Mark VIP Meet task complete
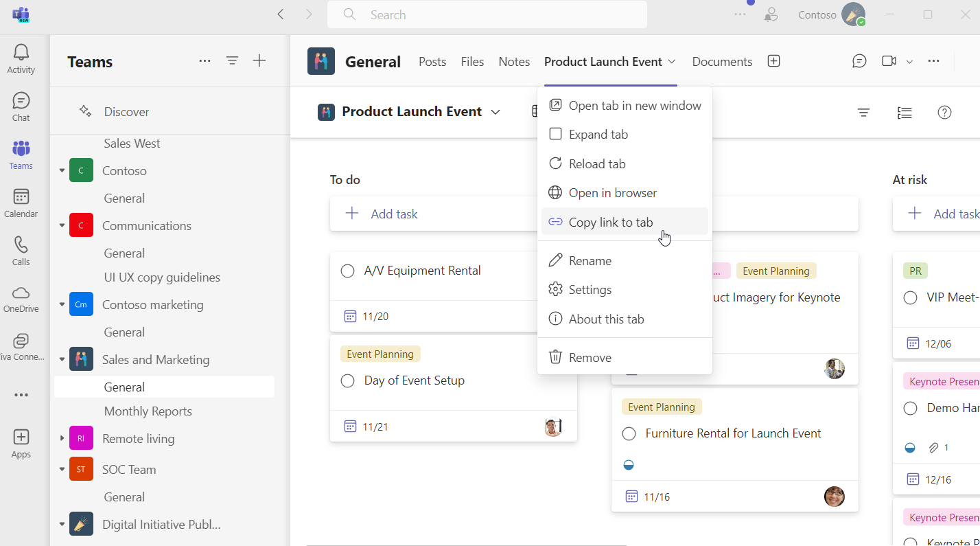Image resolution: width=980 pixels, height=546 pixels. pos(910,298)
